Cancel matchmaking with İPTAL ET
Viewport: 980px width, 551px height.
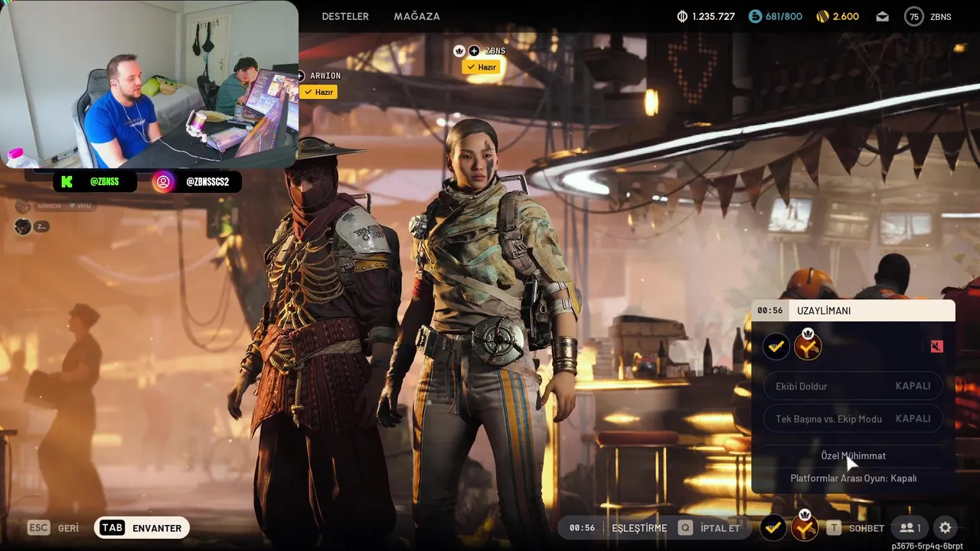point(720,528)
